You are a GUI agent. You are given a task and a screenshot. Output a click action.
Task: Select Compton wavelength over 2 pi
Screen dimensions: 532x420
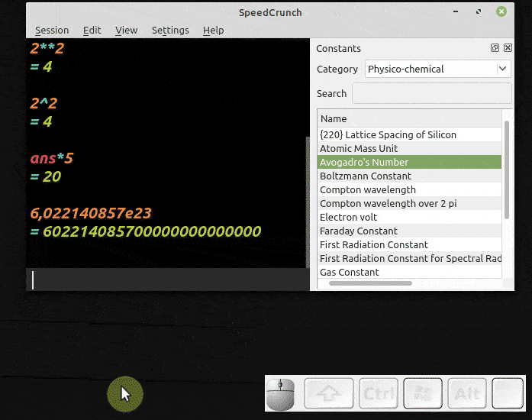410,203
